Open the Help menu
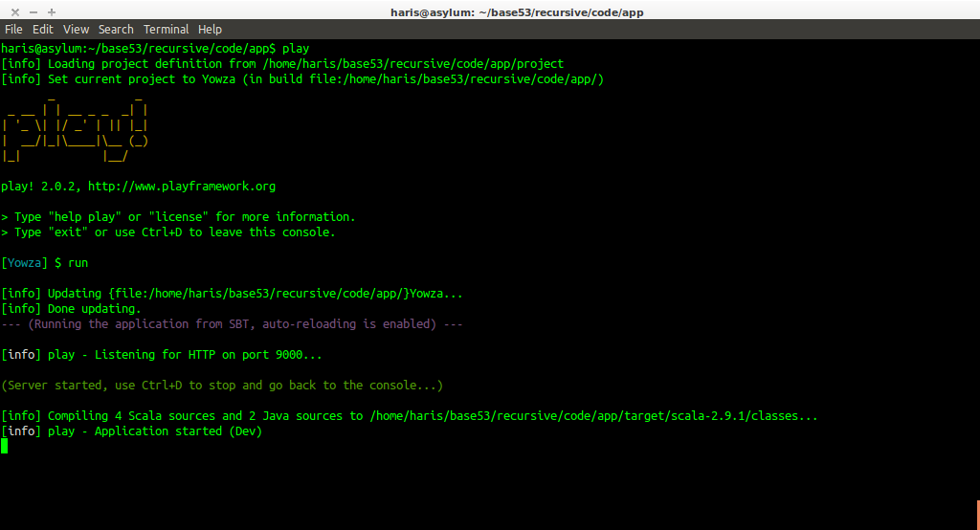980x530 pixels. (x=210, y=30)
